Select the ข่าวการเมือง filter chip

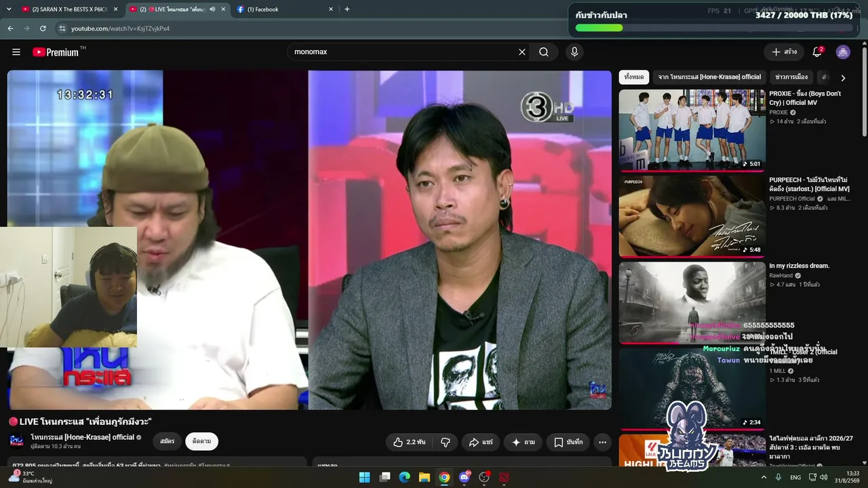791,77
